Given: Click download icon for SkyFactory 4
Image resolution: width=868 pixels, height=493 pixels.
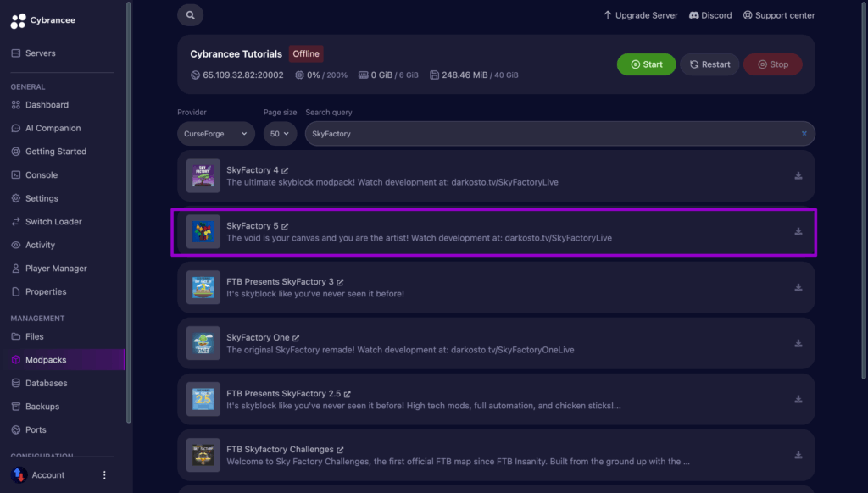Looking at the screenshot, I should tap(798, 176).
